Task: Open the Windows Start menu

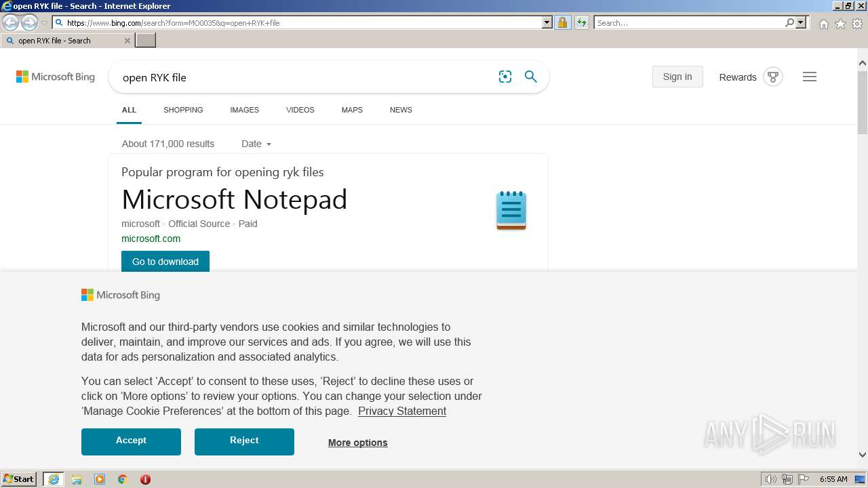Action: [19, 479]
